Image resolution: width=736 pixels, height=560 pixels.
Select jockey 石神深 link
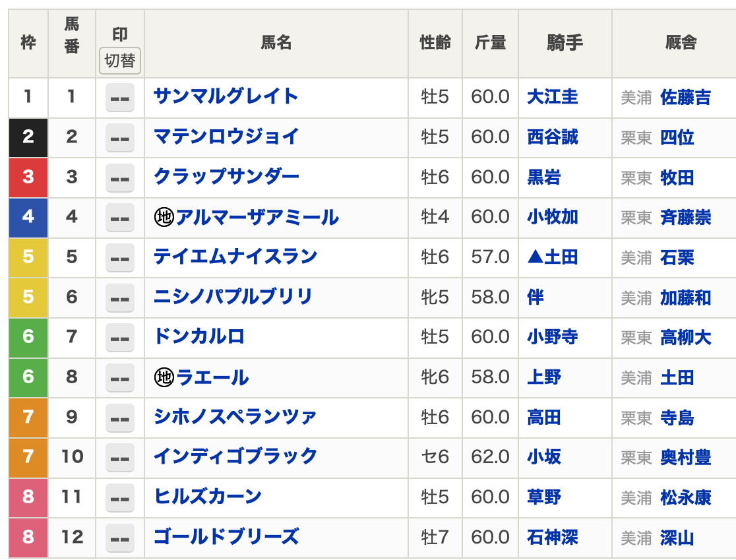(x=552, y=537)
